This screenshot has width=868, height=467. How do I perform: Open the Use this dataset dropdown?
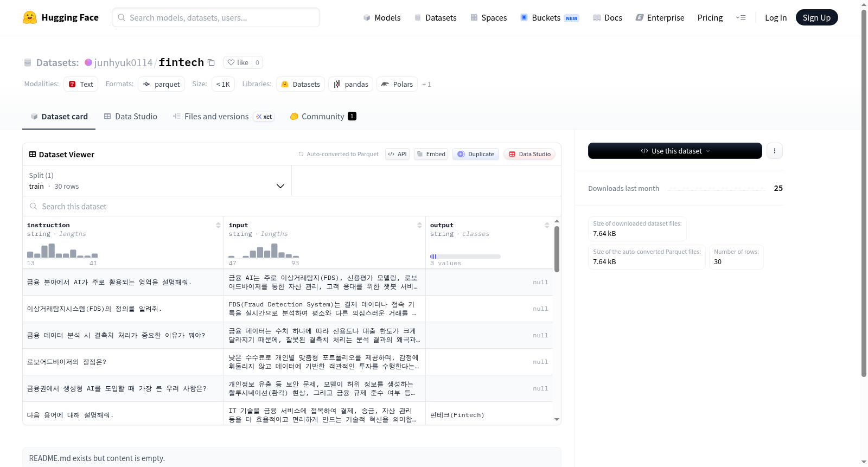coord(675,151)
